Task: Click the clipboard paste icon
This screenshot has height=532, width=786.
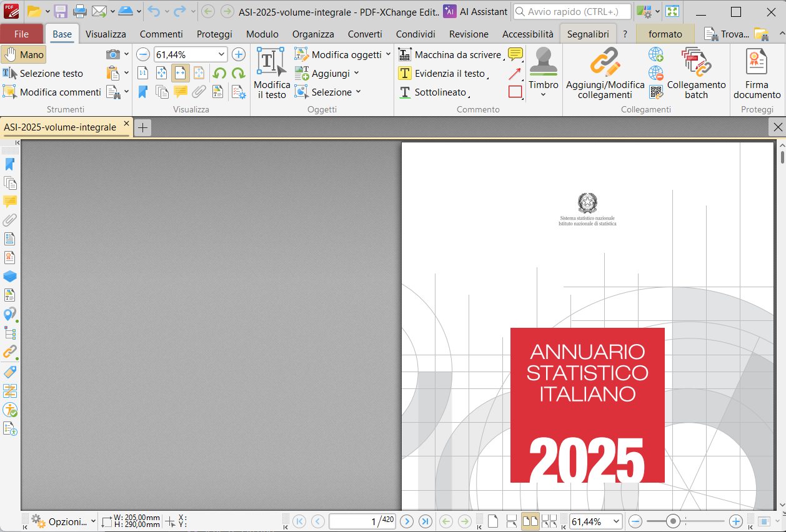Action: [x=112, y=73]
